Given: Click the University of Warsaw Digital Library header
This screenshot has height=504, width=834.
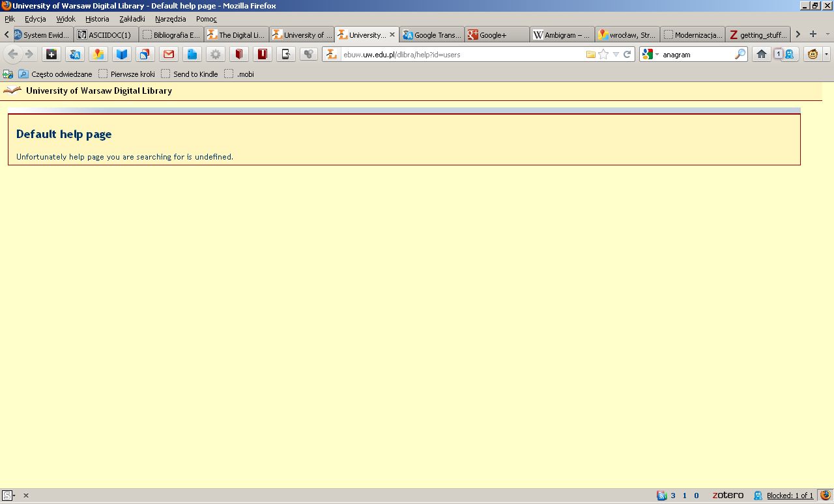Looking at the screenshot, I should point(99,91).
